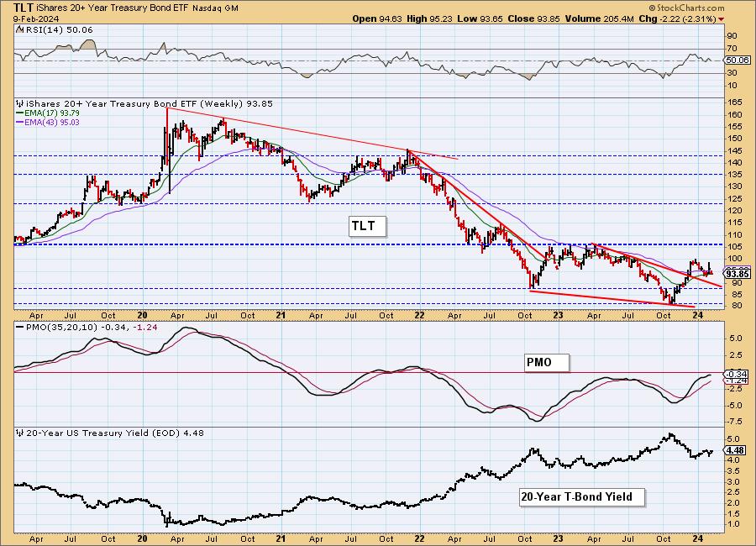Click the iShares 20+ Year Treasury Bond ETF title
The image size is (756, 546).
coord(113,8)
